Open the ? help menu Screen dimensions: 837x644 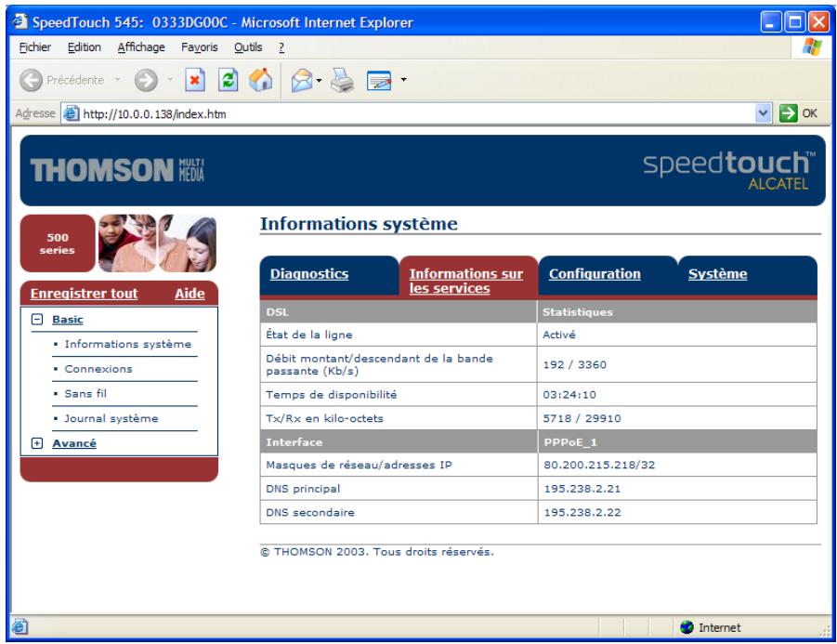click(281, 47)
